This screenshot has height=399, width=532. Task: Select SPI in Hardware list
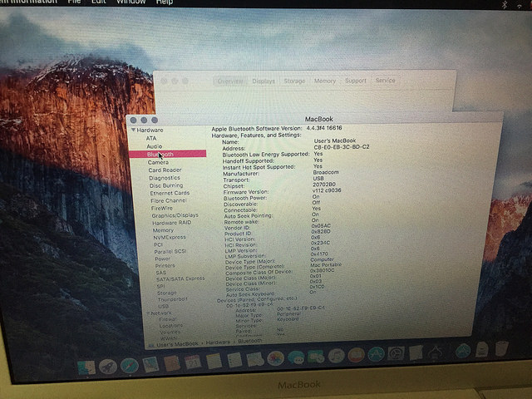pyautogui.click(x=160, y=286)
